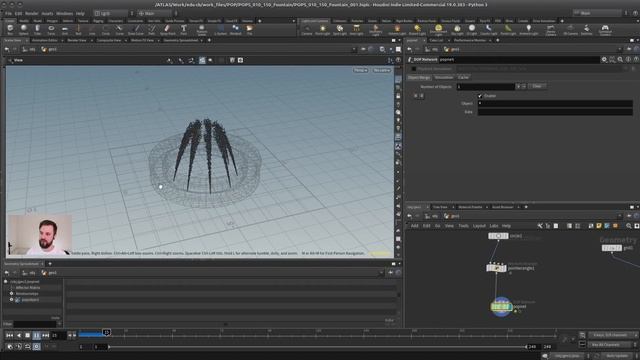
Task: Jump to the last frame
Action: (45, 335)
